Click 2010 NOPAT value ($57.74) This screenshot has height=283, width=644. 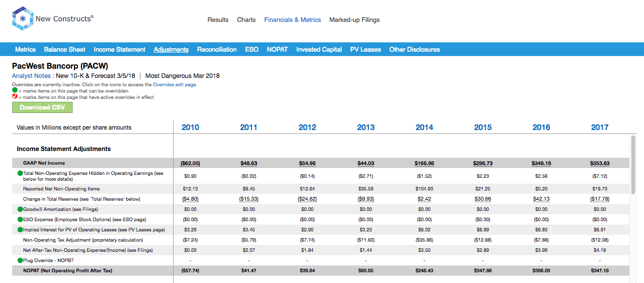[190, 270]
